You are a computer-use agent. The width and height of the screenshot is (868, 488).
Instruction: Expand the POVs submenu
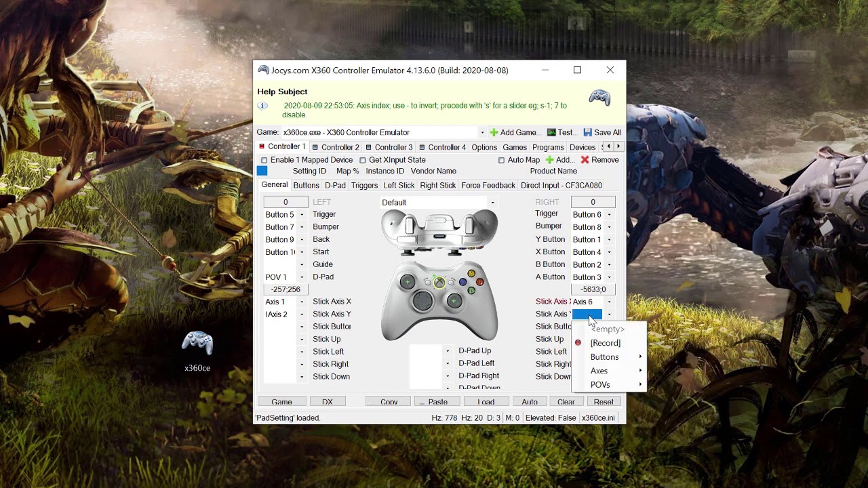[610, 385]
